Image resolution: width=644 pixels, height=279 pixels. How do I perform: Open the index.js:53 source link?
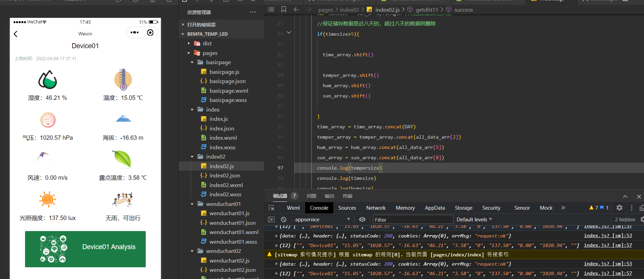[608, 236]
